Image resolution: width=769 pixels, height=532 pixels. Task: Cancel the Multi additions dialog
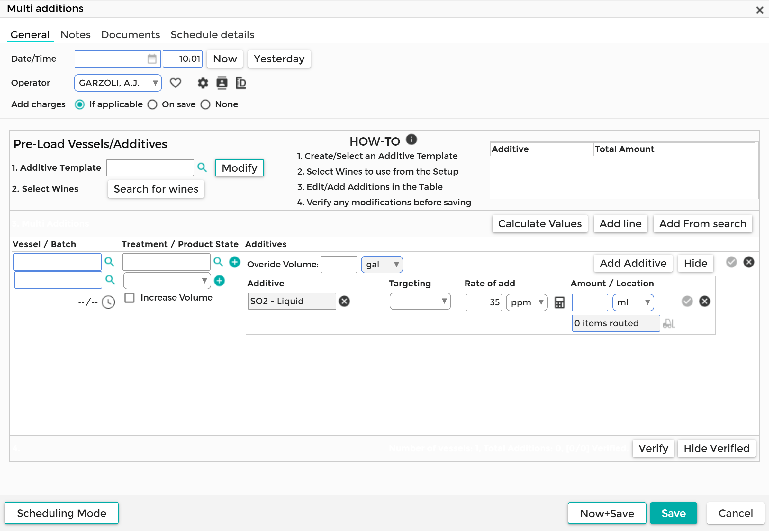tap(735, 514)
